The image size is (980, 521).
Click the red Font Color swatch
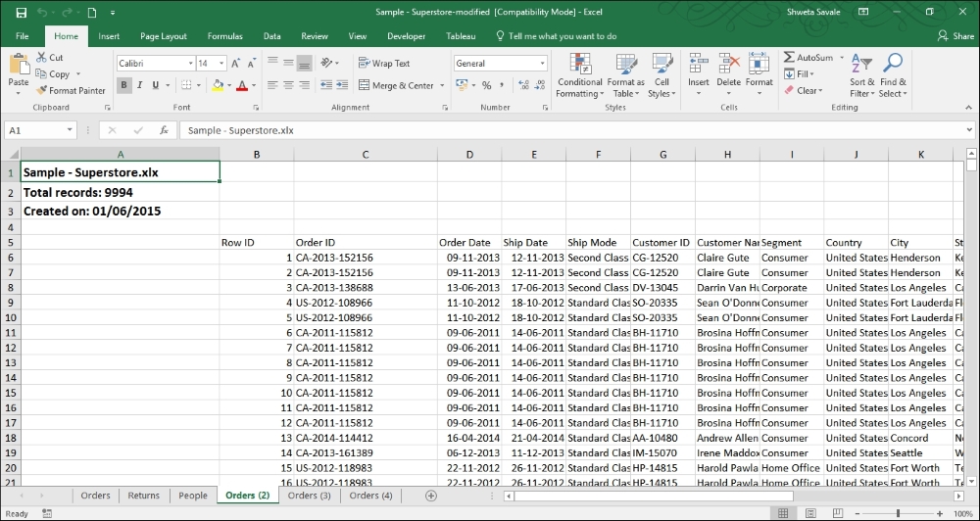pyautogui.click(x=242, y=85)
